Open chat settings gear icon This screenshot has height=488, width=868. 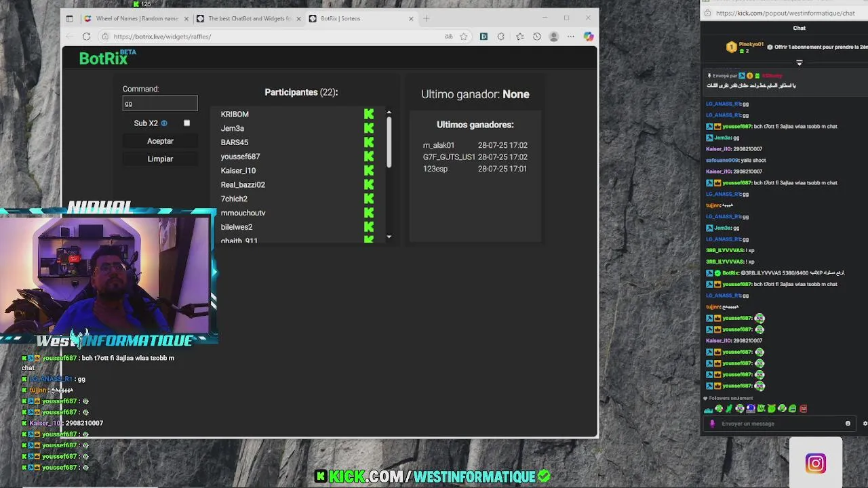point(865,424)
